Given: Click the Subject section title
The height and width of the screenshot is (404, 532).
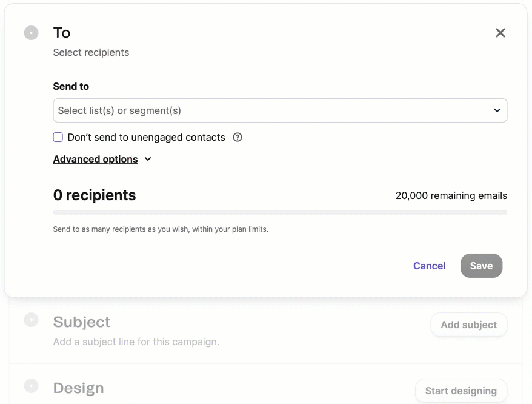Looking at the screenshot, I should click(x=81, y=322).
